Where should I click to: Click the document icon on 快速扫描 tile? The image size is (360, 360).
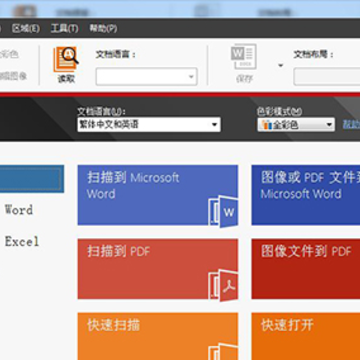click(223, 352)
